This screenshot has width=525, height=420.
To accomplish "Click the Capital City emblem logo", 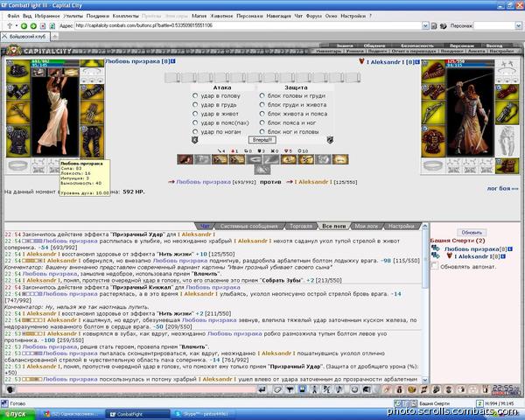I will [x=13, y=50].
